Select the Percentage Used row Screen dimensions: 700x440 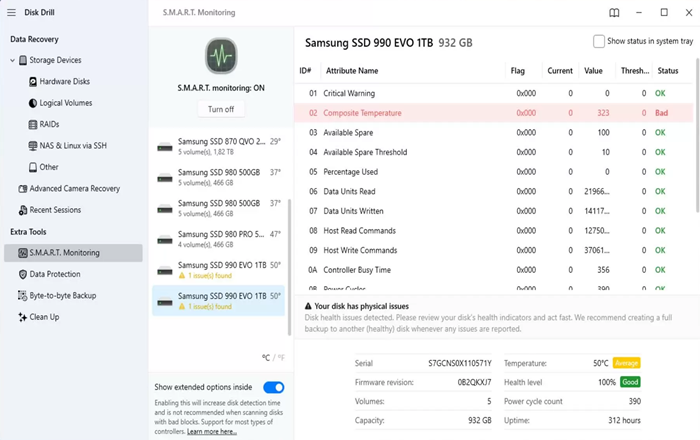493,172
